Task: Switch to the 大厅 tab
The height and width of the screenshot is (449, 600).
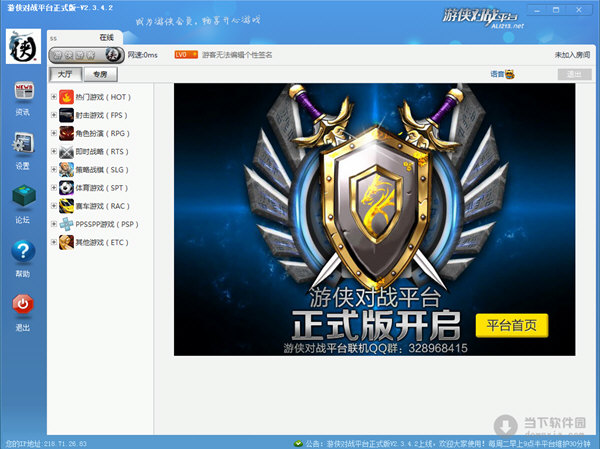Action: (x=65, y=74)
